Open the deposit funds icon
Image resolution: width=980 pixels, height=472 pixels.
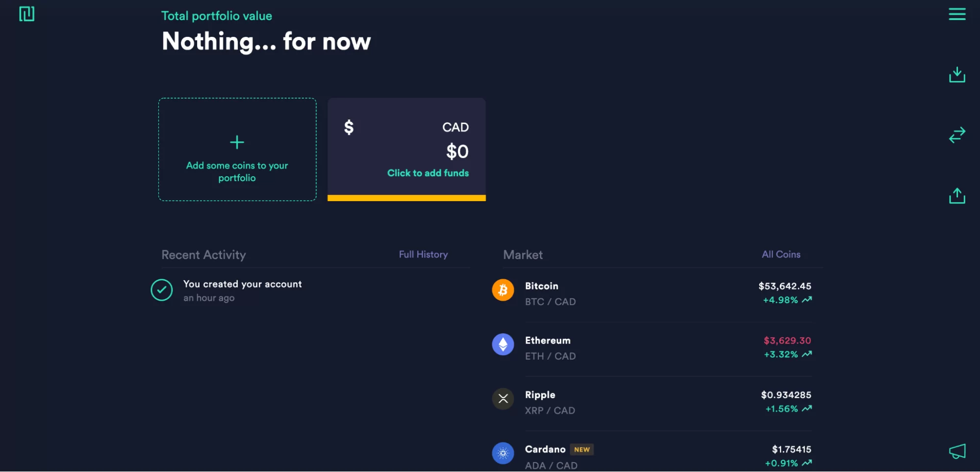click(956, 75)
